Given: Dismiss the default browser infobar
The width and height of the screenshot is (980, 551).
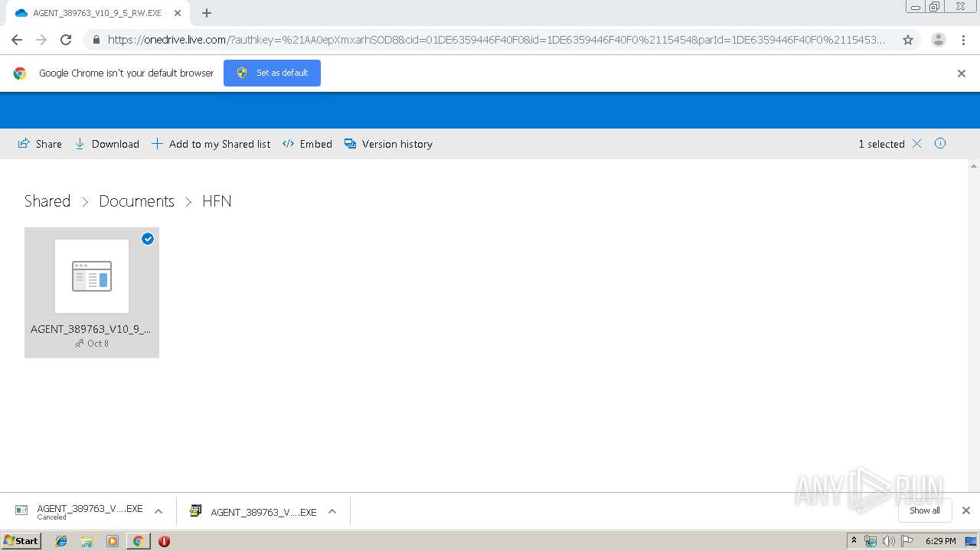Looking at the screenshot, I should (x=962, y=73).
